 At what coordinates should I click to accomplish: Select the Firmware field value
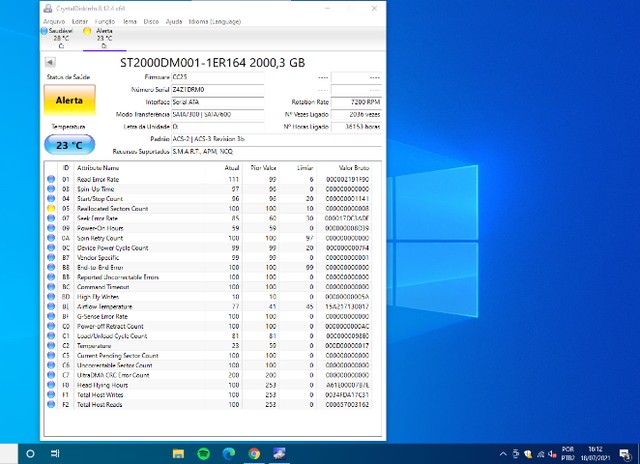[217, 77]
